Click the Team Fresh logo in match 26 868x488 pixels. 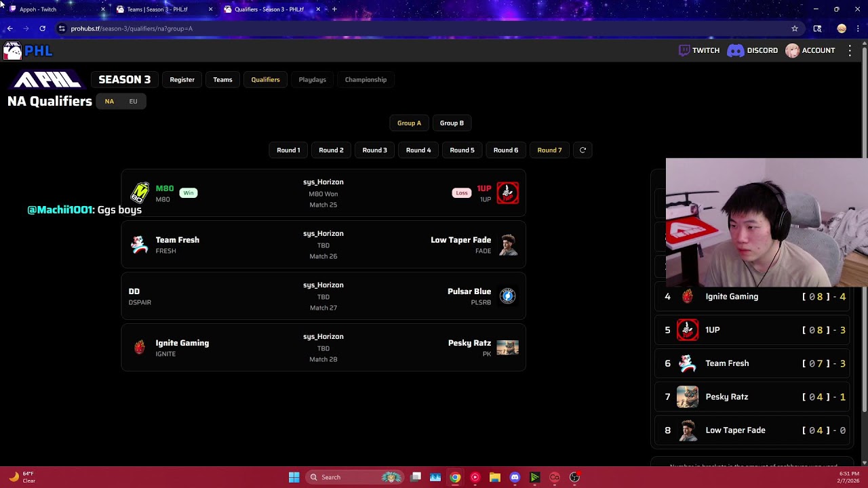pyautogui.click(x=139, y=245)
